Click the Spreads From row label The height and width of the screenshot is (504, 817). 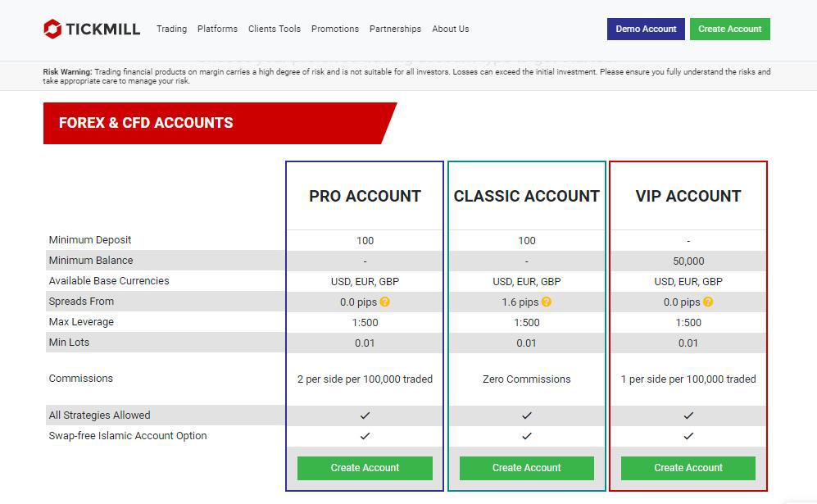(81, 302)
